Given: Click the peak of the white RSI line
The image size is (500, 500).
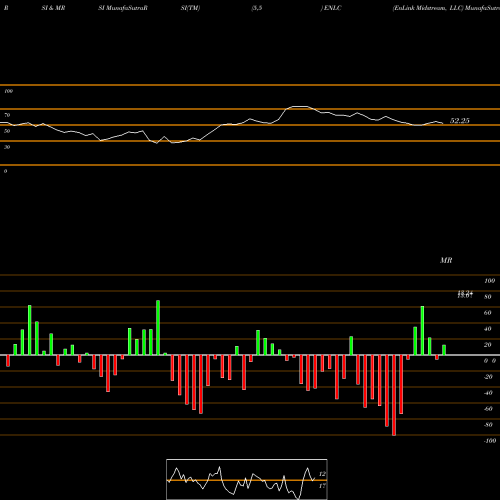Looking at the screenshot, I should tap(299, 107).
